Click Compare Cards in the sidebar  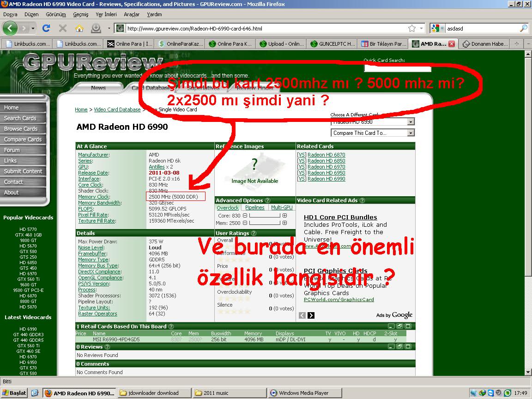23,139
